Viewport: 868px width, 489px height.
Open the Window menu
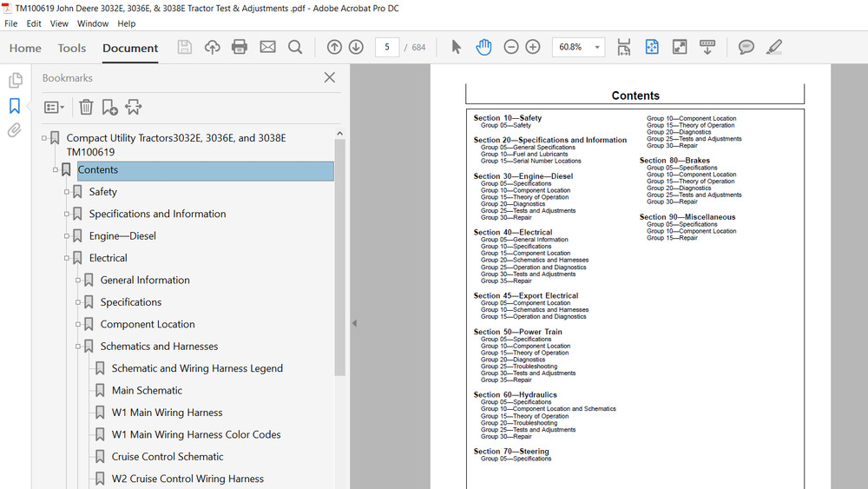point(93,23)
